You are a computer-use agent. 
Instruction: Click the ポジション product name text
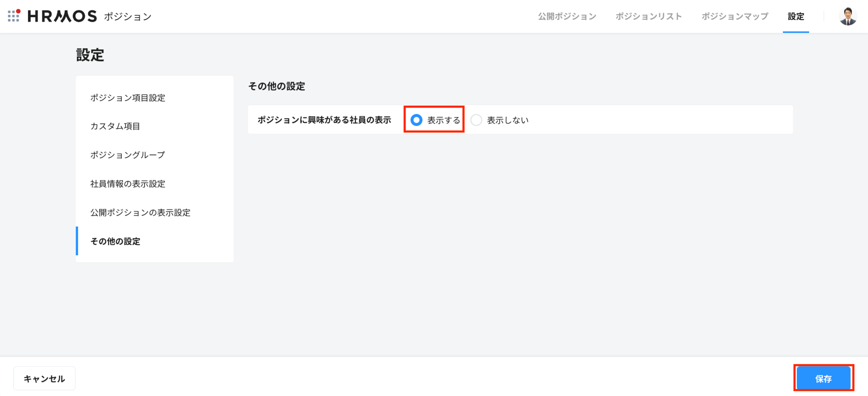128,16
